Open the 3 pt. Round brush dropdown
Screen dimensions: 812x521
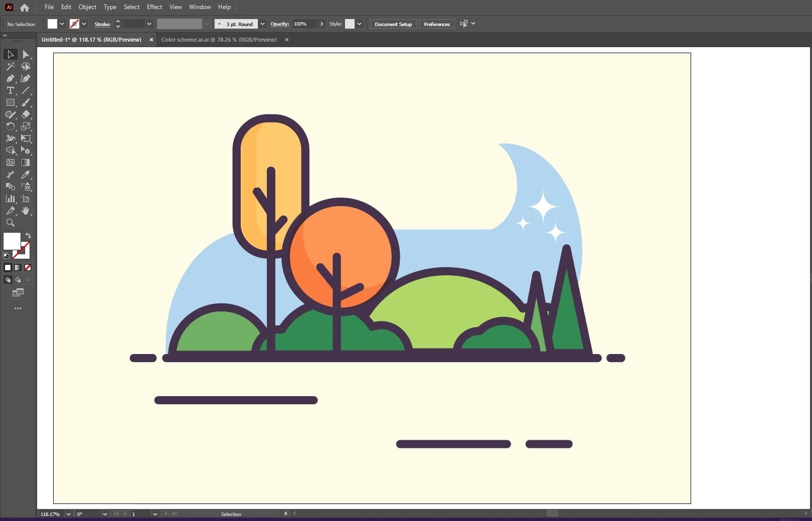click(x=262, y=24)
